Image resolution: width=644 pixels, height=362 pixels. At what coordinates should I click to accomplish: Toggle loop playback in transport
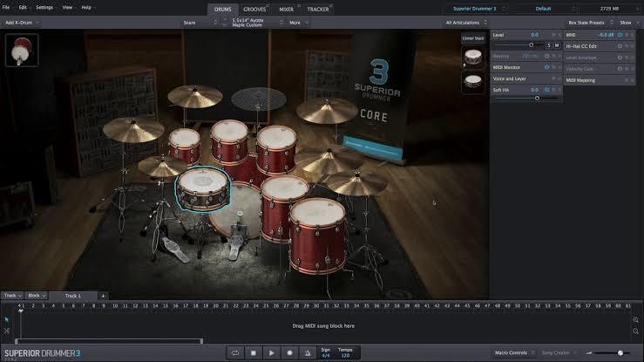coord(235,352)
